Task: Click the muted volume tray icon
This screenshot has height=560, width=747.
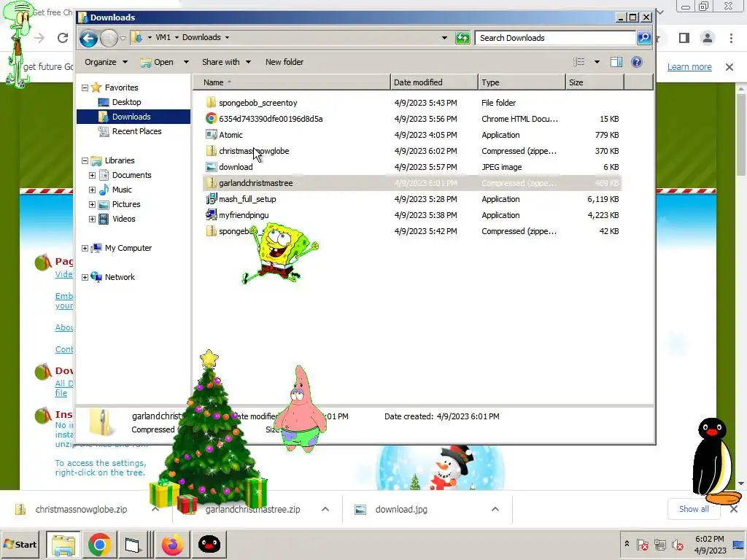Action: [x=678, y=544]
